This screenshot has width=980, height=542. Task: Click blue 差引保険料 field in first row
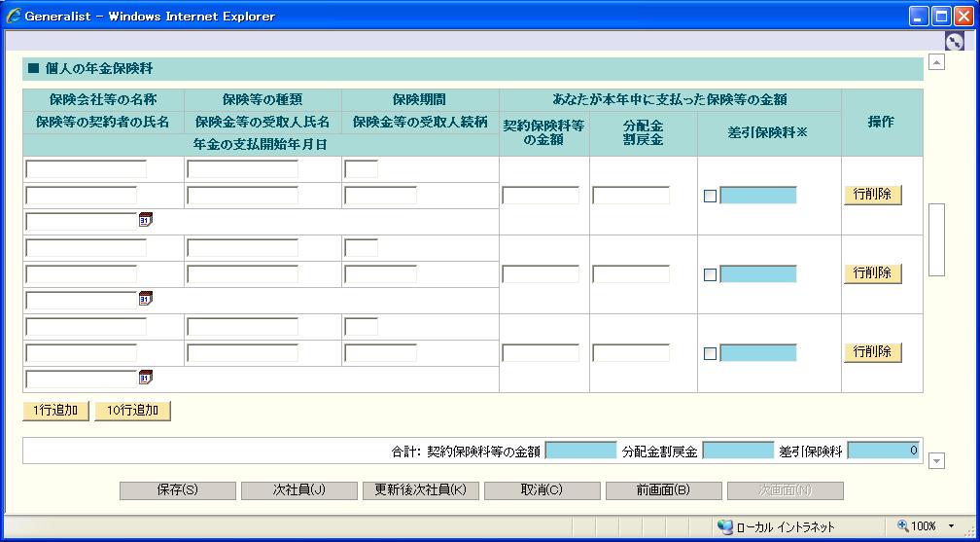pyautogui.click(x=758, y=196)
